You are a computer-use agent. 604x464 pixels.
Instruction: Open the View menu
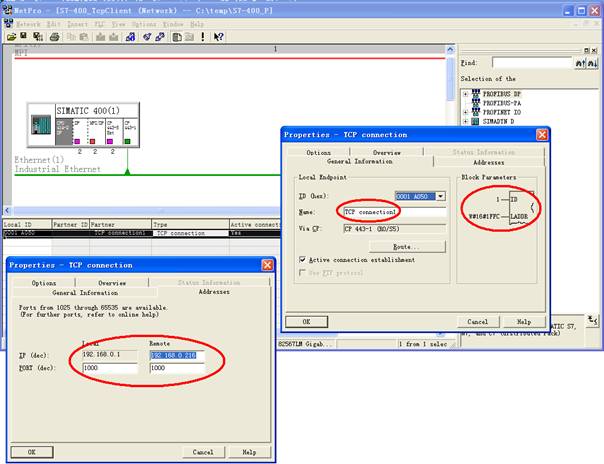(x=119, y=24)
